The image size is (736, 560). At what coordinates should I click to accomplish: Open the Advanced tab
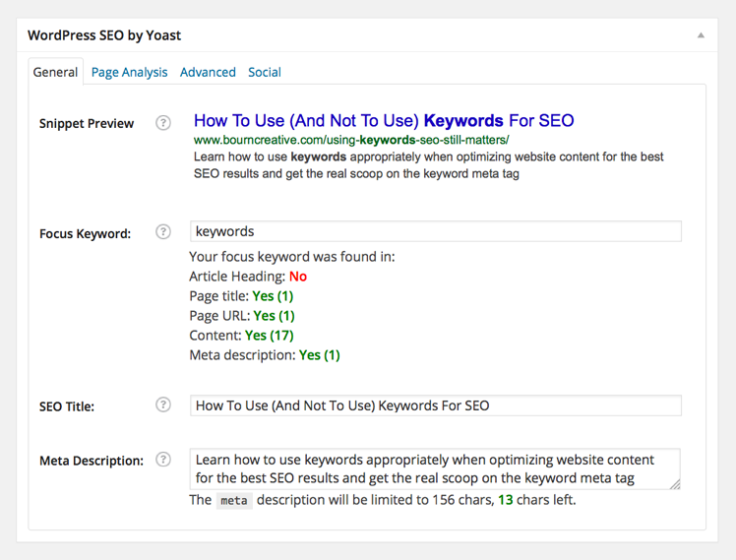click(x=208, y=72)
